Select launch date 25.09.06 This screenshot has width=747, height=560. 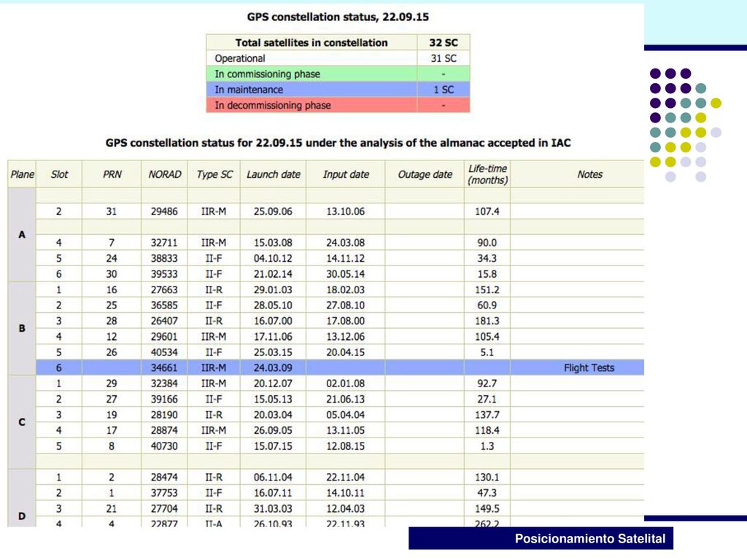coord(273,211)
